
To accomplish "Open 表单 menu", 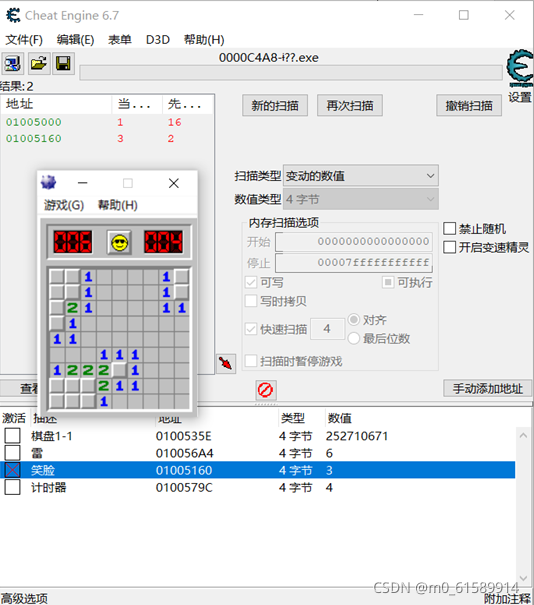I will pyautogui.click(x=120, y=40).
